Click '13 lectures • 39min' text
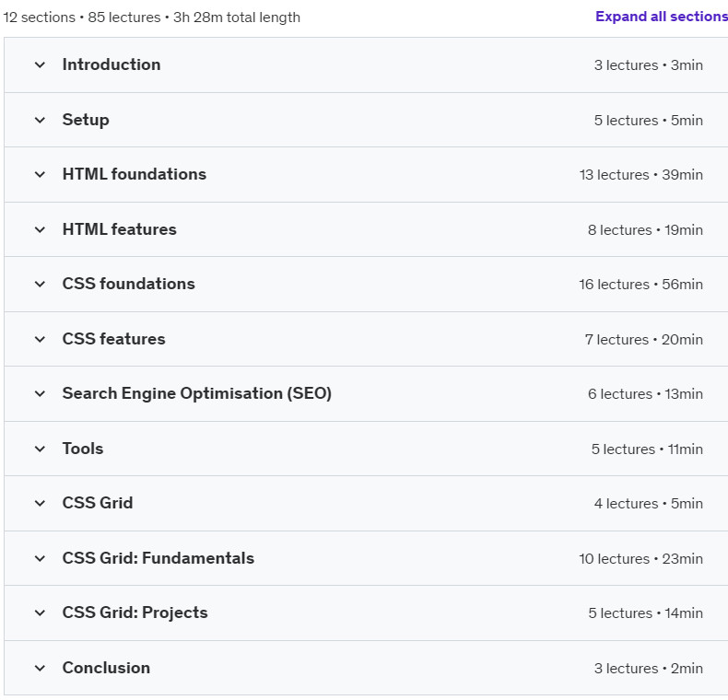Viewport: 728px width, 700px height. click(640, 174)
